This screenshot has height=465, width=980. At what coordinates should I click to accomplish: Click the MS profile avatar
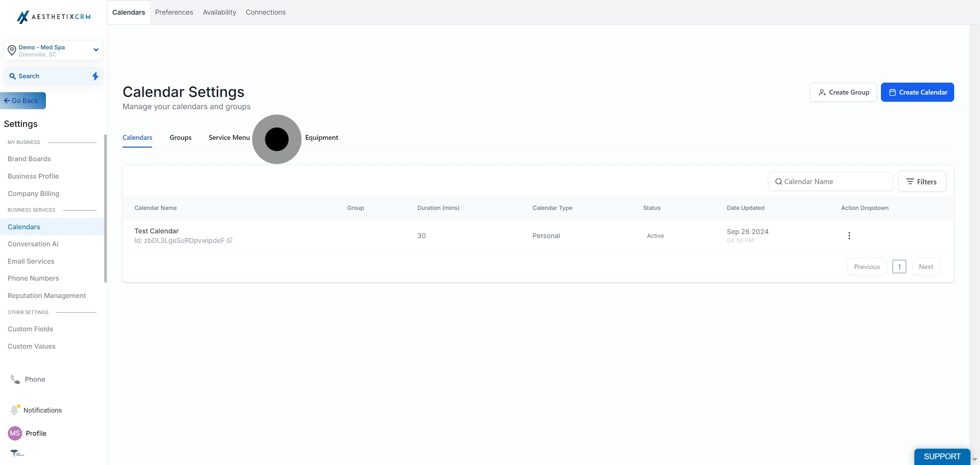point(15,433)
